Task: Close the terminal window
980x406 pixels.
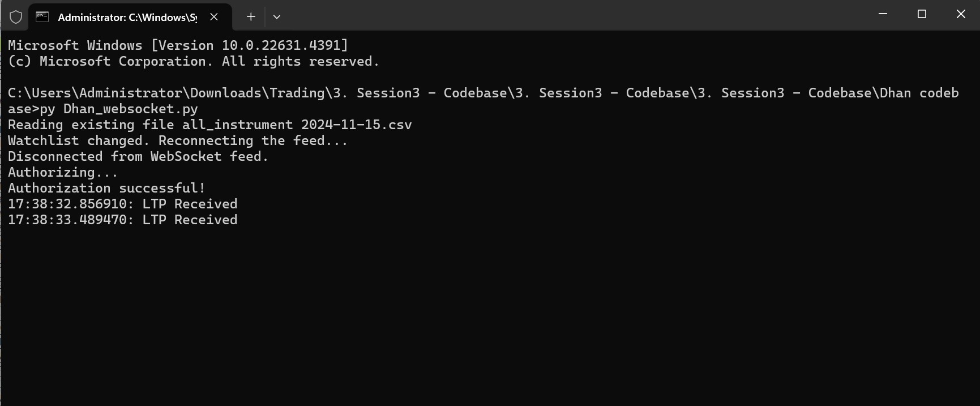Action: [x=961, y=14]
